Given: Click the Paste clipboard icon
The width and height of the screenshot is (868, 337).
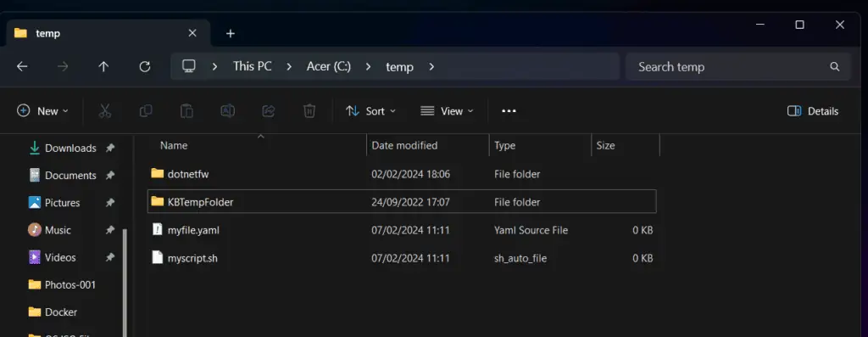Looking at the screenshot, I should click(x=186, y=111).
